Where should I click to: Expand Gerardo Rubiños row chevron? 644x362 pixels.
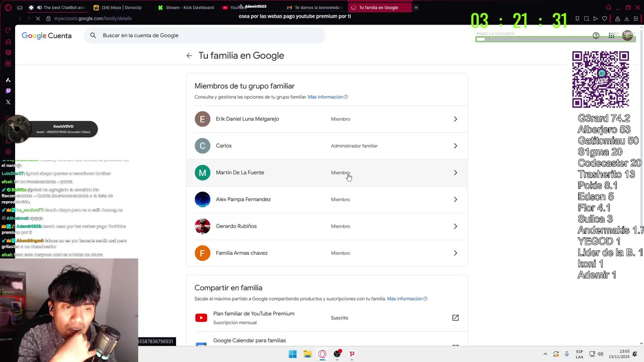(x=455, y=226)
